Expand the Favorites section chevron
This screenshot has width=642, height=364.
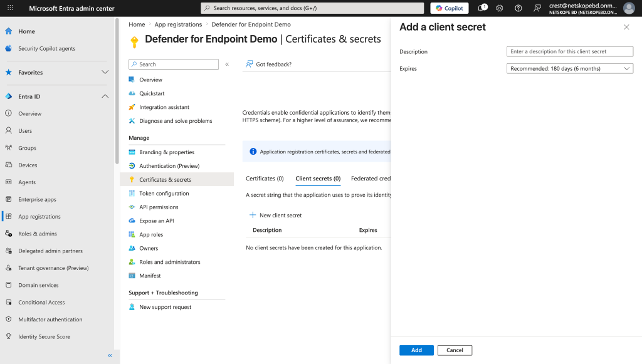[105, 73]
